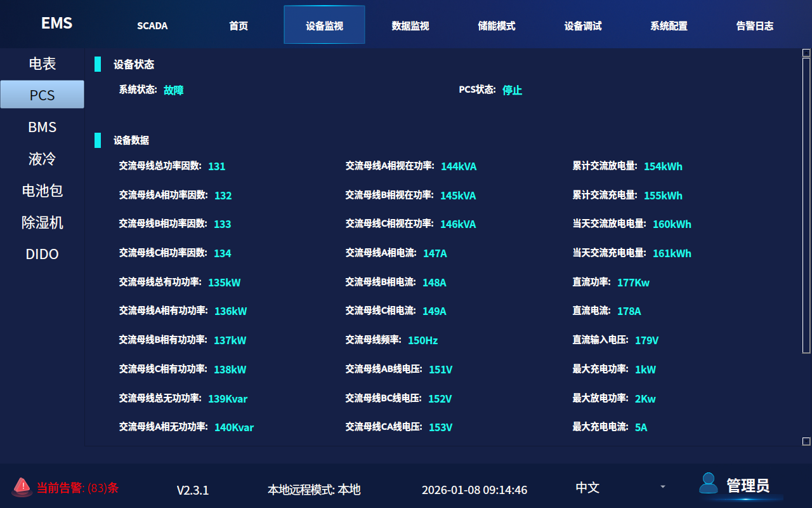
Task: Open the 系统配置 tab
Action: point(669,26)
